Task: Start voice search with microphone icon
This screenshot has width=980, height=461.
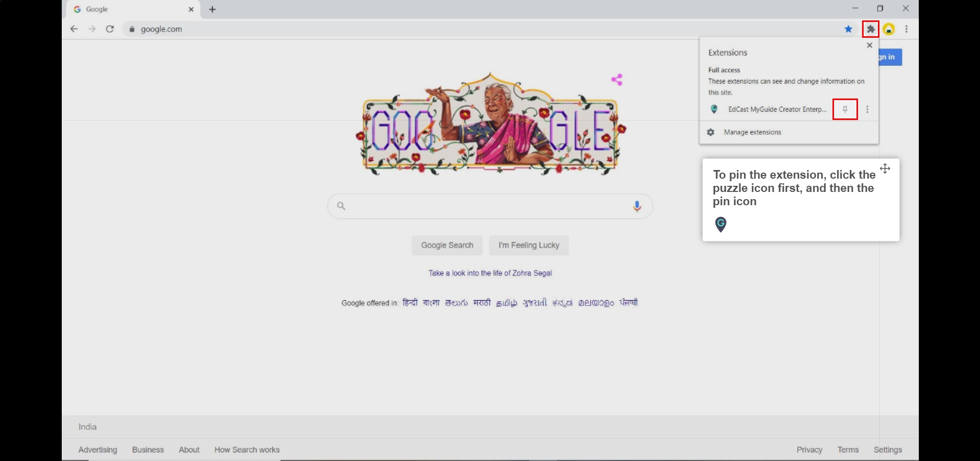Action: (x=637, y=206)
